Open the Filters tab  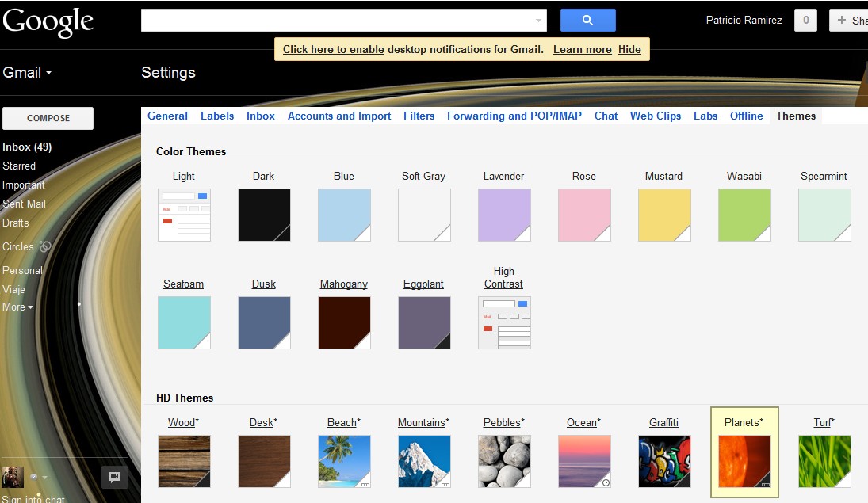419,116
